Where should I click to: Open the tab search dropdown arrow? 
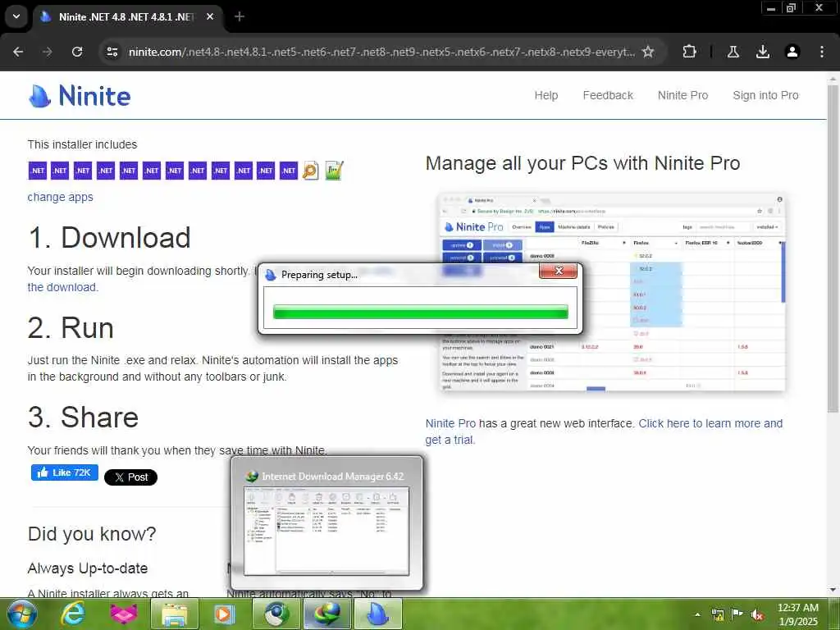pos(16,16)
